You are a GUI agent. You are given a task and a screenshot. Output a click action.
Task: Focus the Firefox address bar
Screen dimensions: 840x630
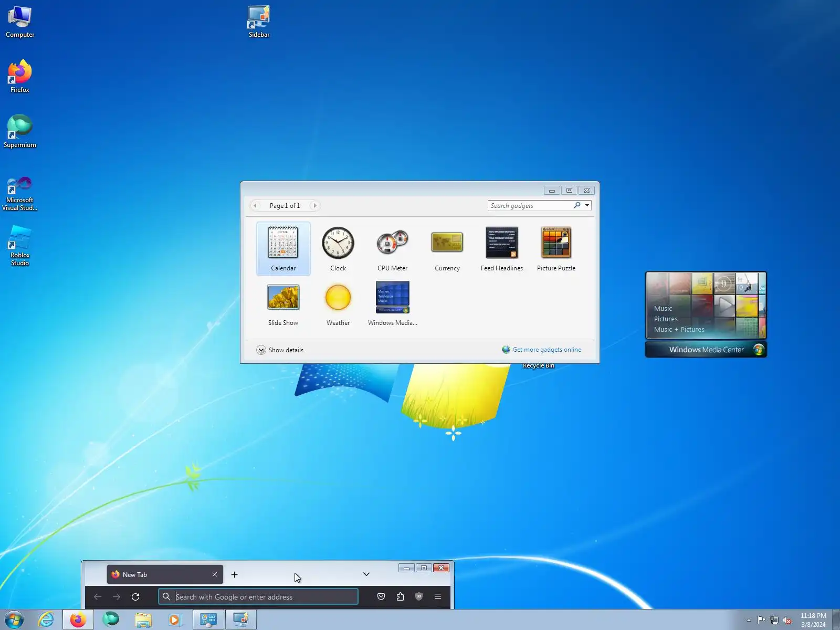coord(258,597)
